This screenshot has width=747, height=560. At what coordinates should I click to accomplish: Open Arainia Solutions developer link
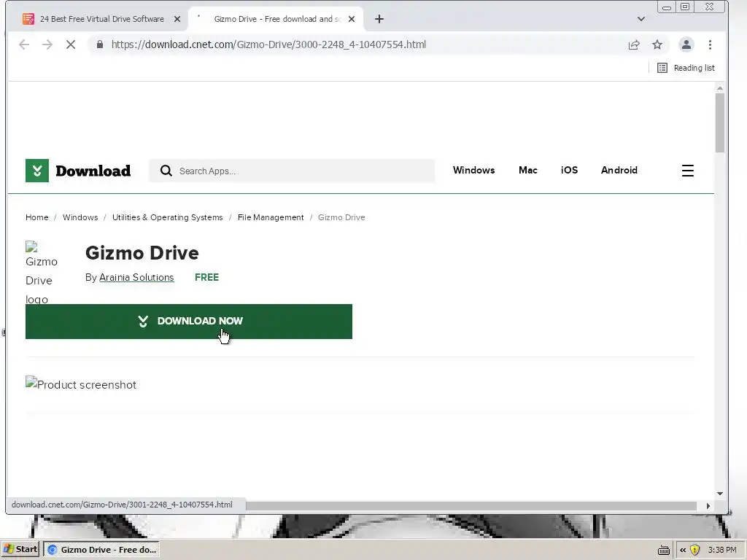(x=136, y=277)
